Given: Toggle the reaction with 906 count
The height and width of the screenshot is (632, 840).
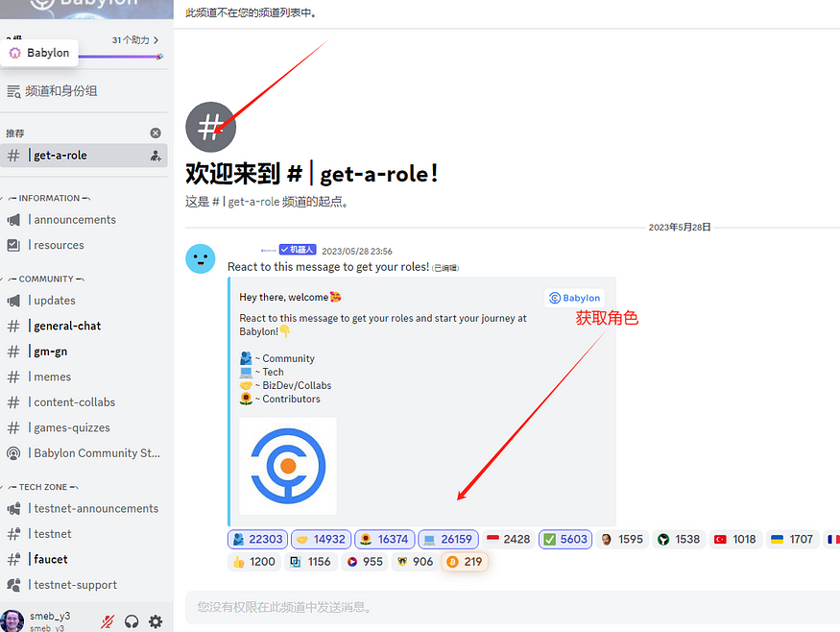Looking at the screenshot, I should (415, 562).
